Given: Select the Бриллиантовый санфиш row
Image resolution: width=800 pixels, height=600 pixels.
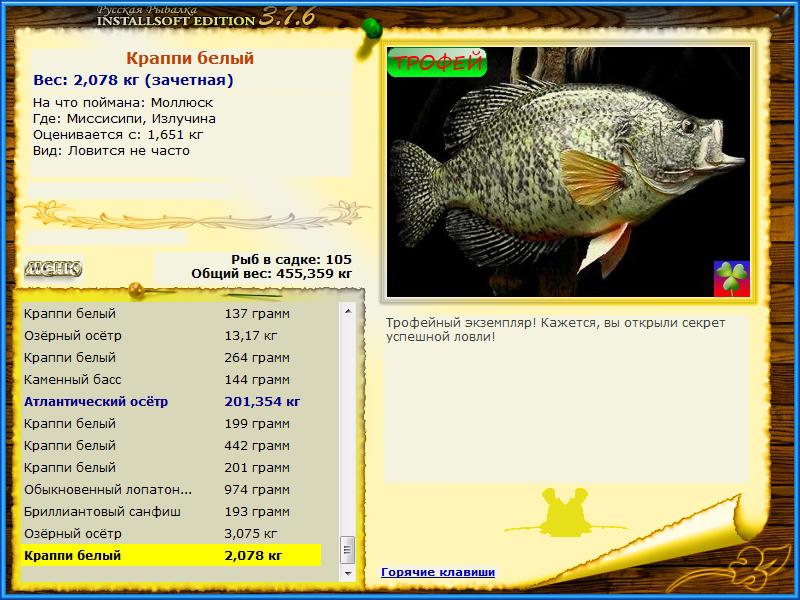Looking at the screenshot, I should [172, 511].
